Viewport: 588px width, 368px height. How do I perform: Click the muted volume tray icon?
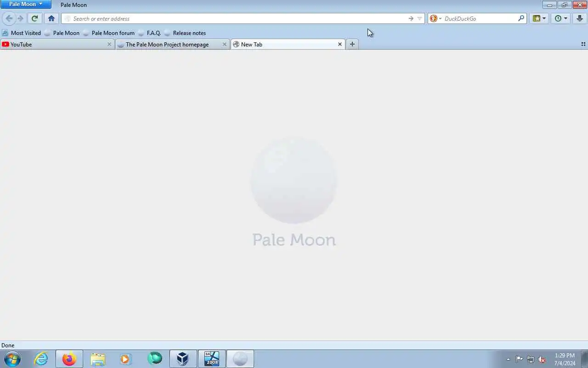(542, 359)
